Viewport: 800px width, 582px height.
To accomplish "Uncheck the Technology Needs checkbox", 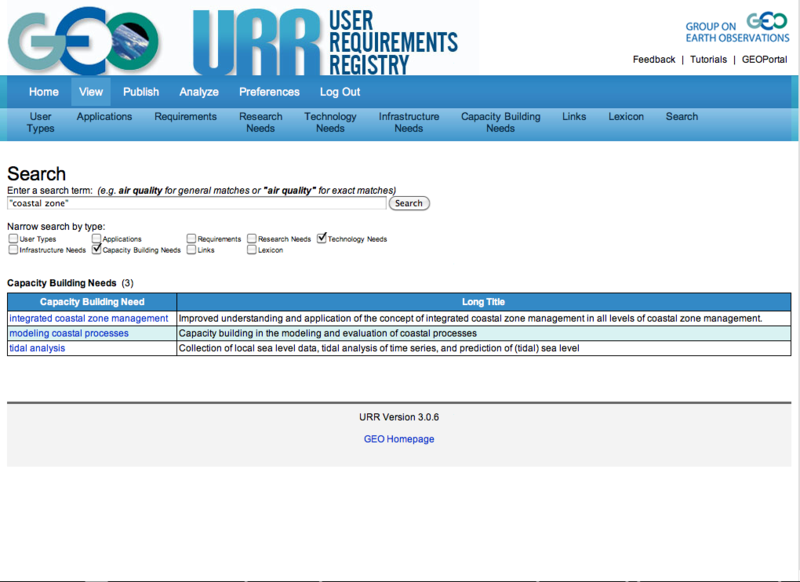I will tap(322, 239).
